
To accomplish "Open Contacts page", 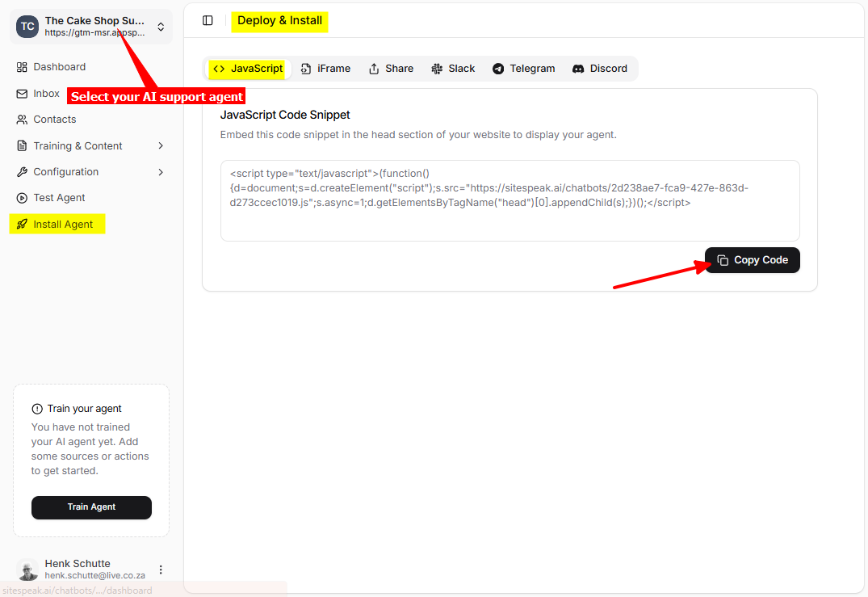I will point(90,120).
